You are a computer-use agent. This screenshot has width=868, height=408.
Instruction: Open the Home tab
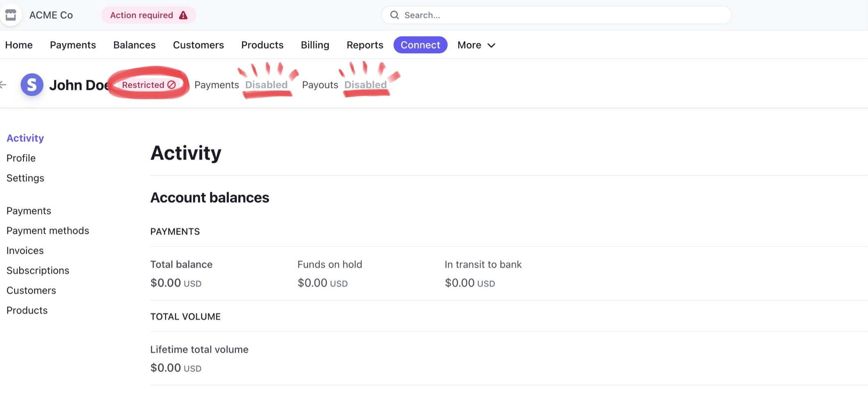(19, 45)
